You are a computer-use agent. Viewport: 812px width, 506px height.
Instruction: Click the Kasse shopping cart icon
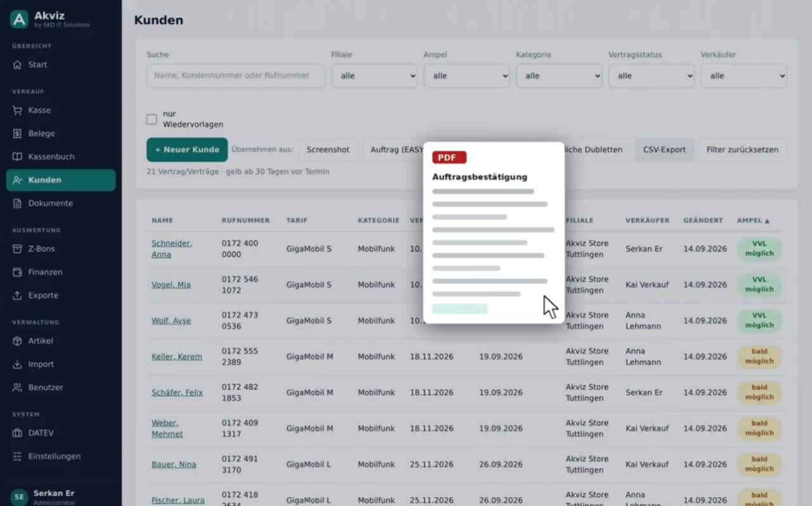pyautogui.click(x=17, y=110)
